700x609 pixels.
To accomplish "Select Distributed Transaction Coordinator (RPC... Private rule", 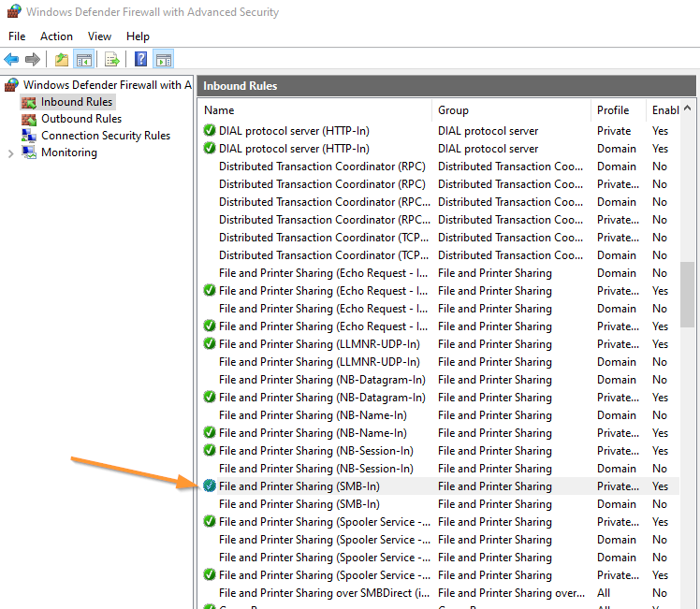I will pyautogui.click(x=440, y=220).
